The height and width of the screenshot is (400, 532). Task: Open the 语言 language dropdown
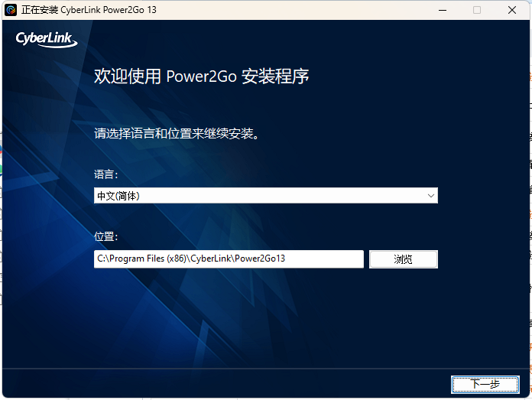point(265,196)
